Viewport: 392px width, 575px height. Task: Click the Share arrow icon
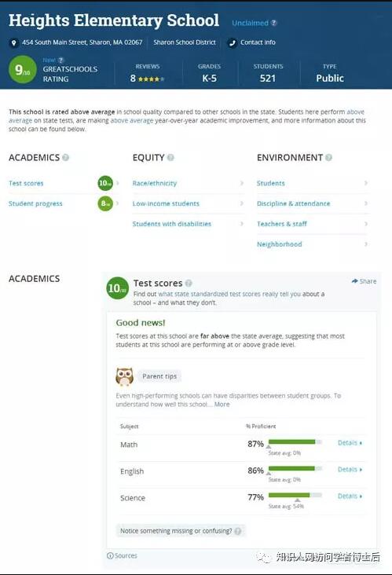[354, 281]
